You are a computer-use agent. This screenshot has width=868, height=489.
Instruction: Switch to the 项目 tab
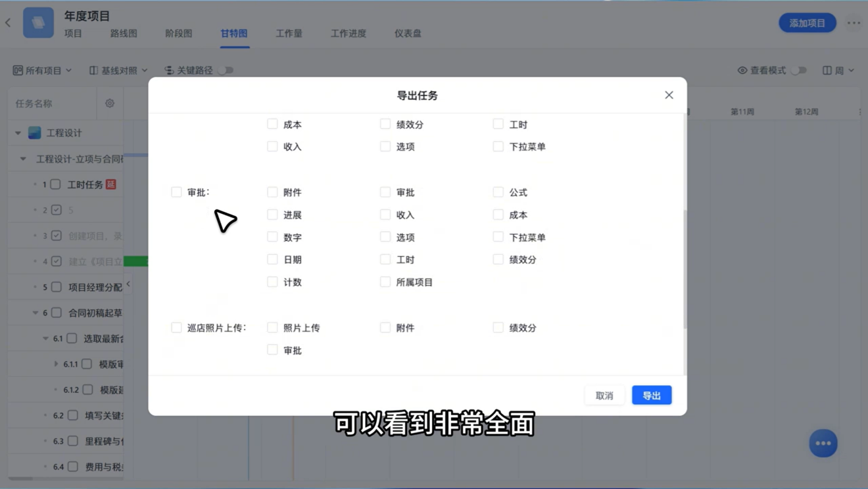click(73, 34)
